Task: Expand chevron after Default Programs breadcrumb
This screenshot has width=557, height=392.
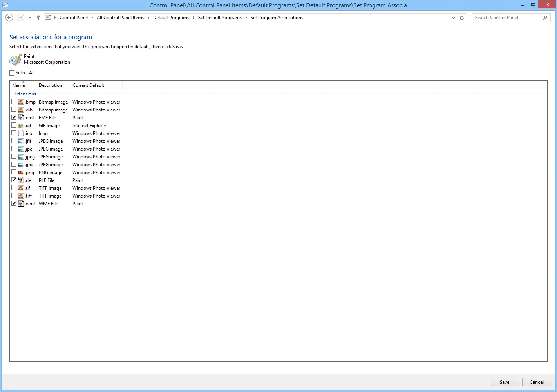Action: (194, 18)
